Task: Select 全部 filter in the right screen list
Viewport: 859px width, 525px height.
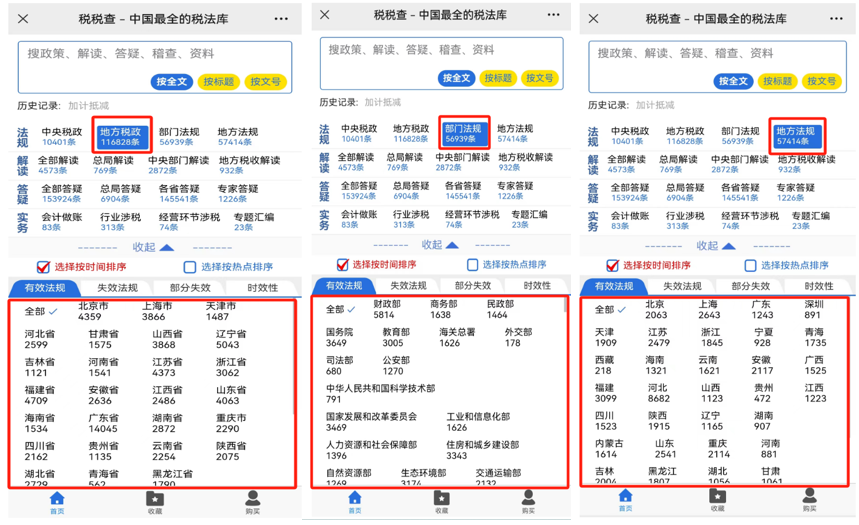Action: (x=610, y=310)
